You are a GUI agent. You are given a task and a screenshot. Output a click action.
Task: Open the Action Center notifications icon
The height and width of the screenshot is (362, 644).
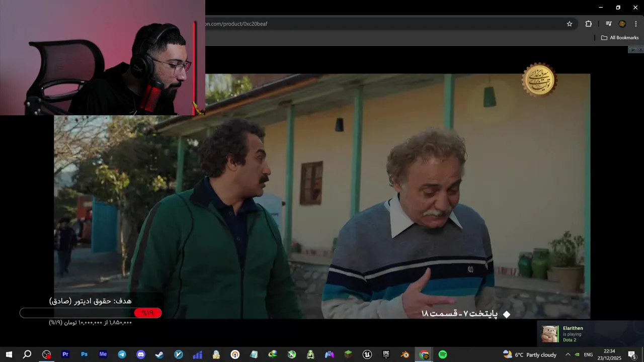pyautogui.click(x=632, y=354)
